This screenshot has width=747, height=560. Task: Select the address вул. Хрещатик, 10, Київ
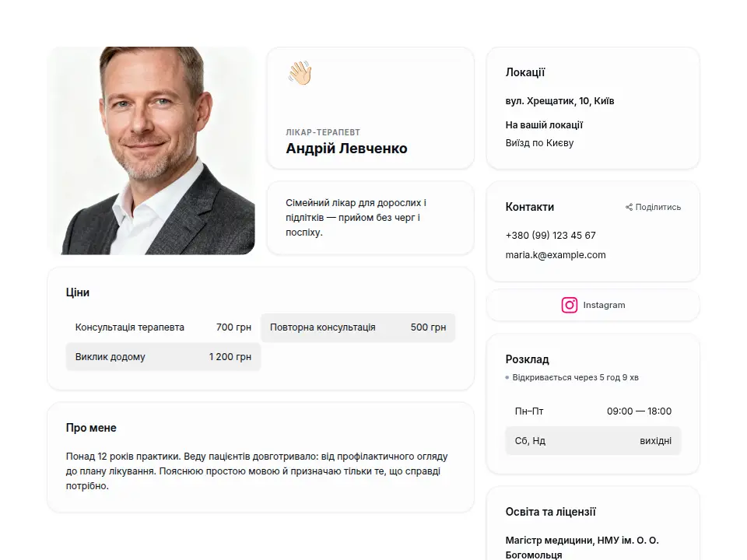coord(559,101)
